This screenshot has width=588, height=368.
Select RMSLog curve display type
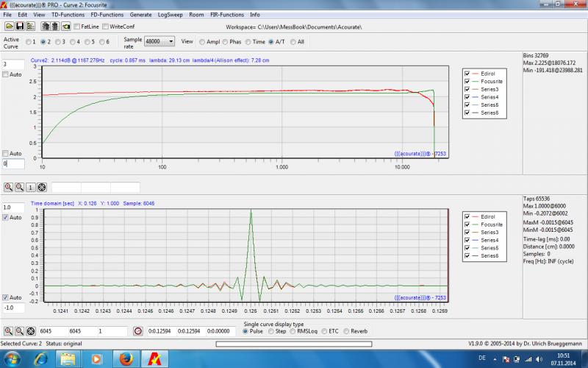click(x=293, y=331)
